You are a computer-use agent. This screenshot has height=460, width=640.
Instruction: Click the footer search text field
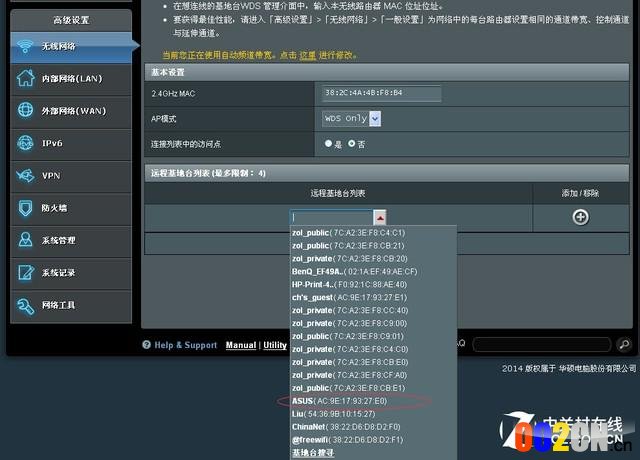[542, 344]
